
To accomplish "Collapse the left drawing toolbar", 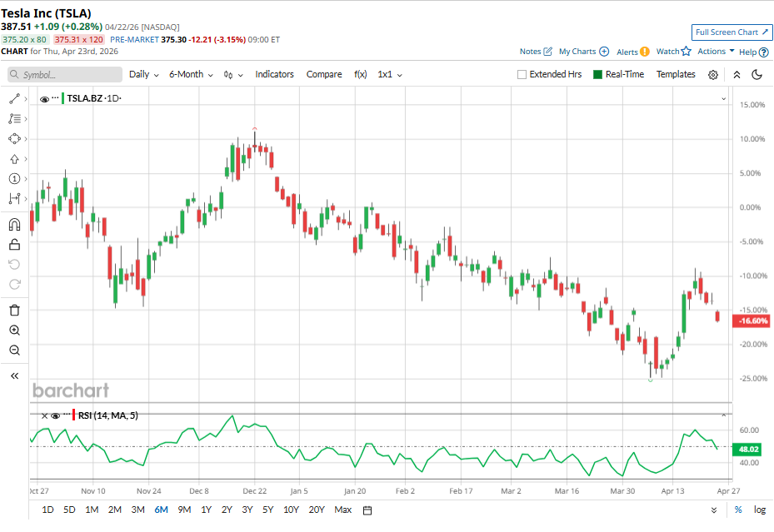I will 14,376.
